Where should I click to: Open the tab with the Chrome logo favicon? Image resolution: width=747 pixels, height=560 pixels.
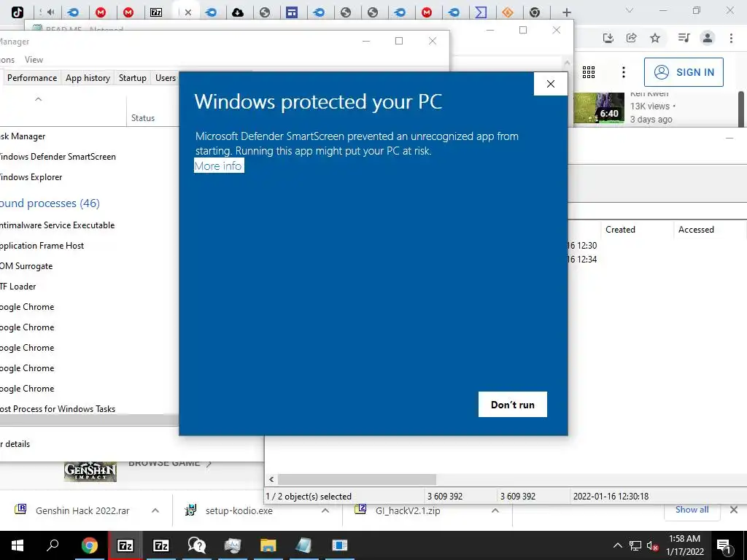(535, 12)
